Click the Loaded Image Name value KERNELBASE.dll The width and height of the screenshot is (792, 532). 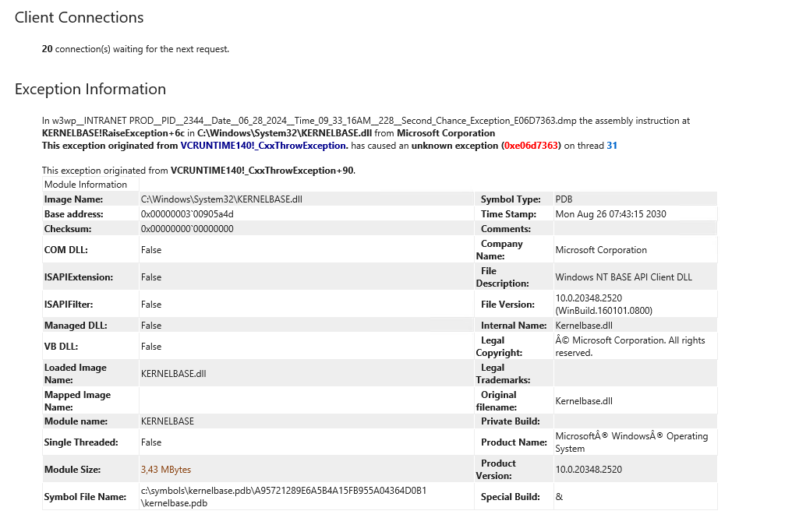tap(173, 374)
